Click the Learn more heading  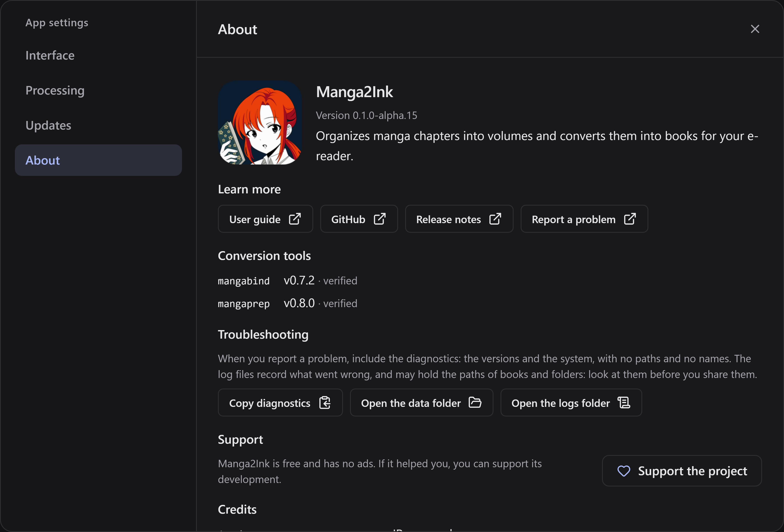pos(249,190)
